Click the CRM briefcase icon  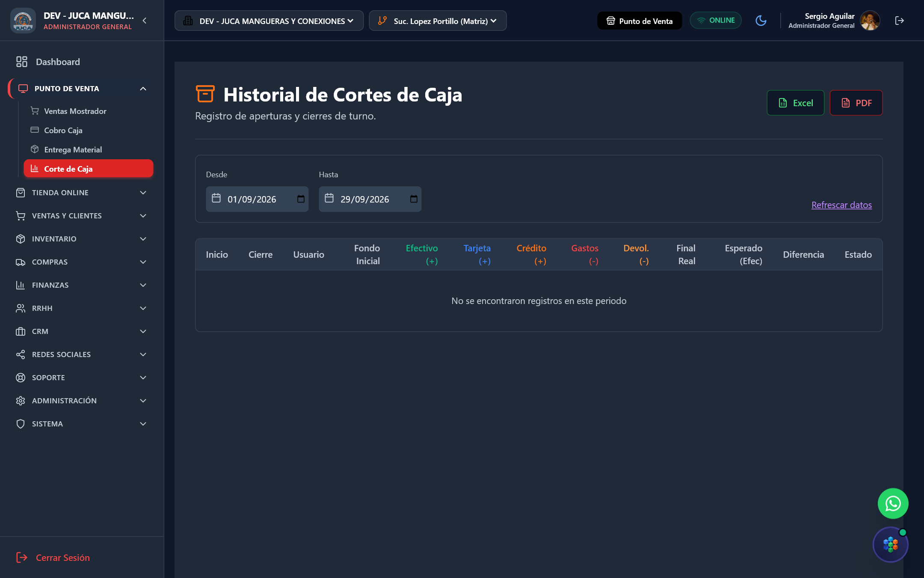tap(21, 331)
